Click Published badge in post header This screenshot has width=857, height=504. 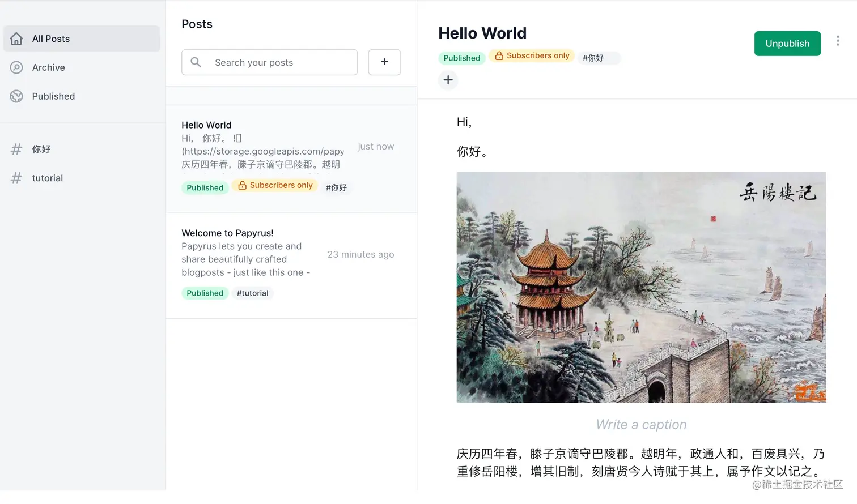coord(462,58)
